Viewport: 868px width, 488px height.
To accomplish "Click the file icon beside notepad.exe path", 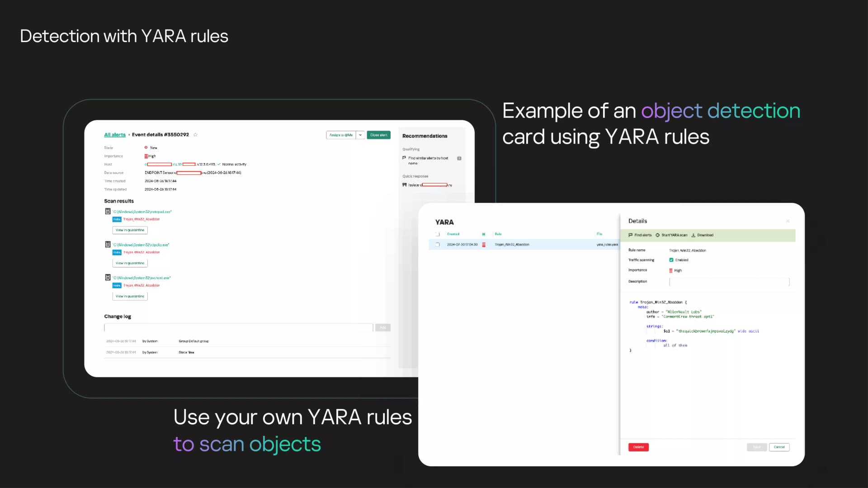I will point(108,211).
